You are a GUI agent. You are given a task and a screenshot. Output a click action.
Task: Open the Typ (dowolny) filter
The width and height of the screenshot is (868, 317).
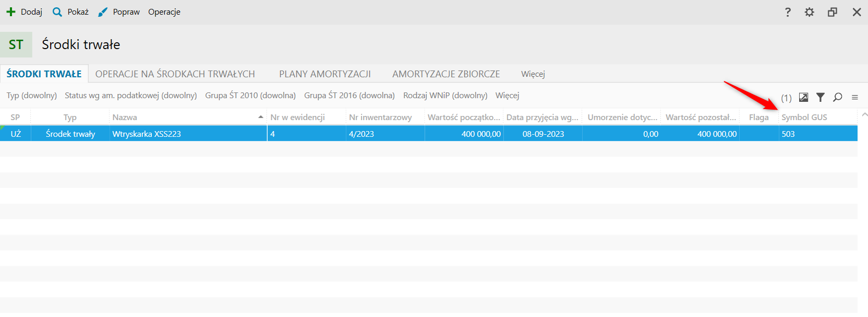(32, 95)
